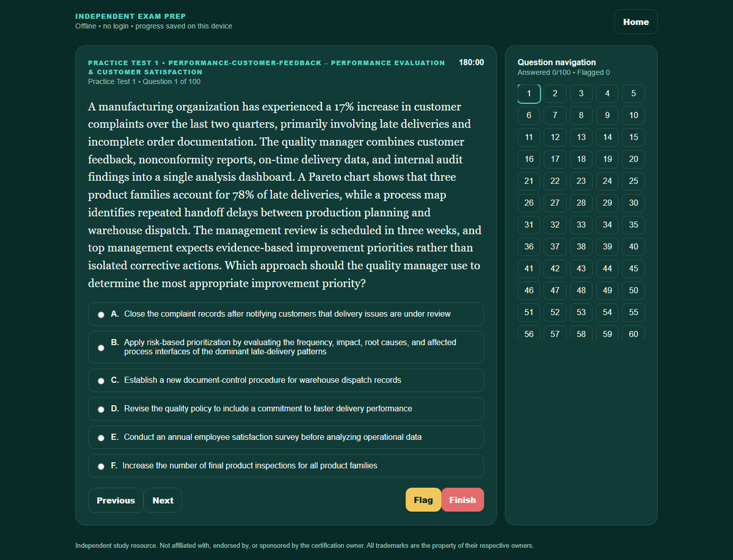Select question 38
This screenshot has height=560, width=733.
581,247
